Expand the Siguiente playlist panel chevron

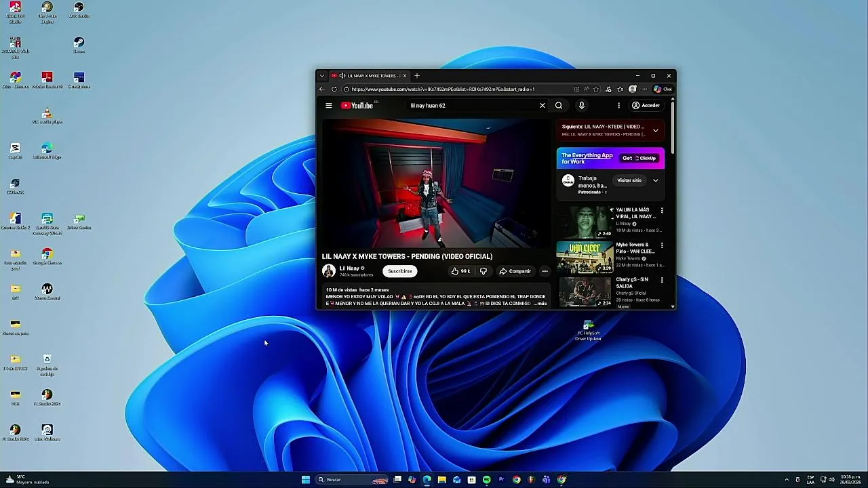click(655, 130)
